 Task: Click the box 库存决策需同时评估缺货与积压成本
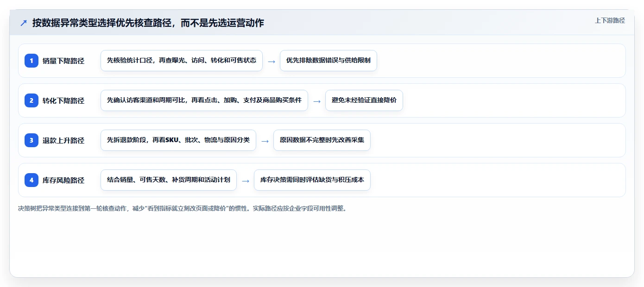click(312, 180)
